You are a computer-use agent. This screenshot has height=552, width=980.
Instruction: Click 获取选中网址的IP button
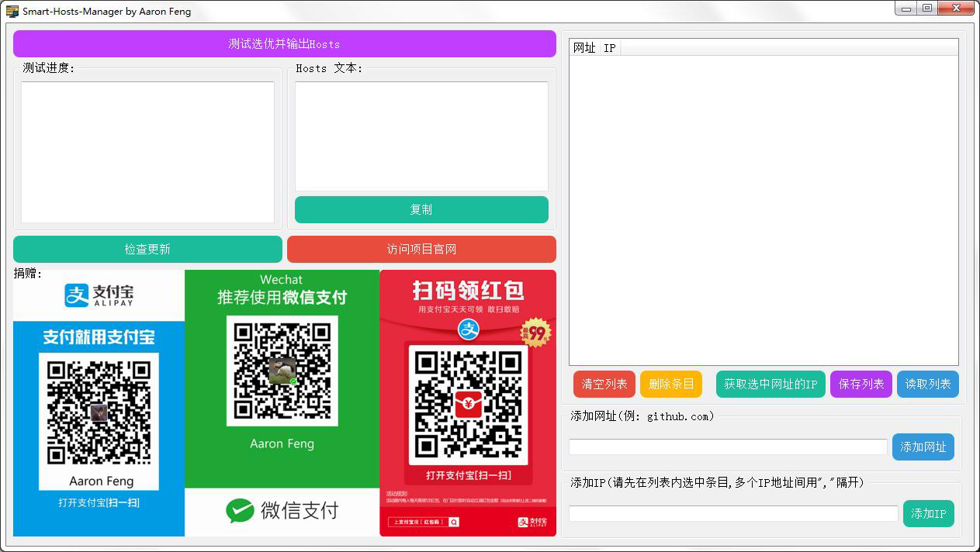pos(770,385)
